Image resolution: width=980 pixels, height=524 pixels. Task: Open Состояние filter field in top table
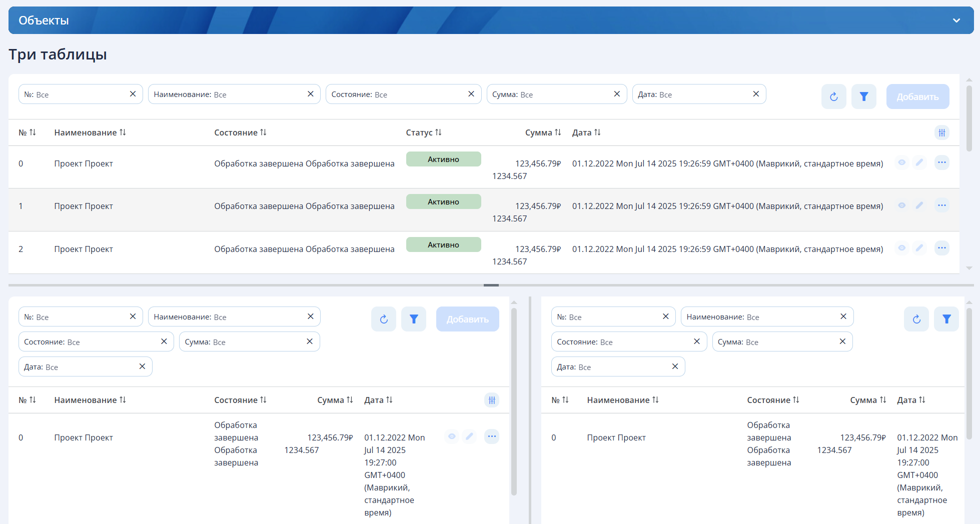[403, 94]
